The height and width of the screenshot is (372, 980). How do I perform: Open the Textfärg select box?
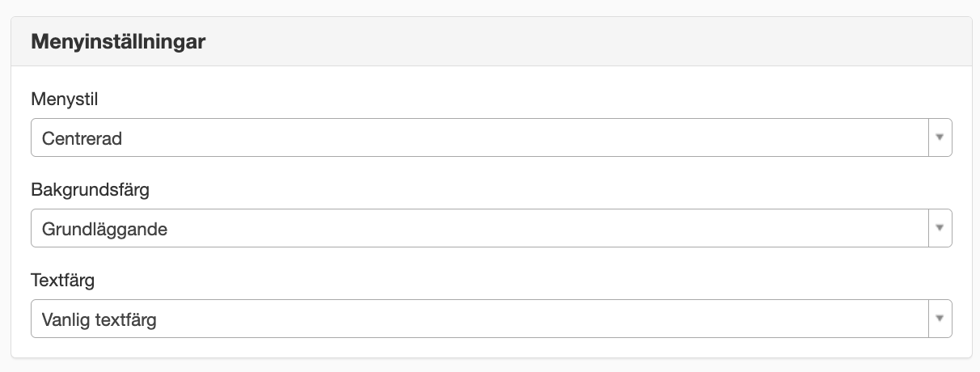coord(492,319)
